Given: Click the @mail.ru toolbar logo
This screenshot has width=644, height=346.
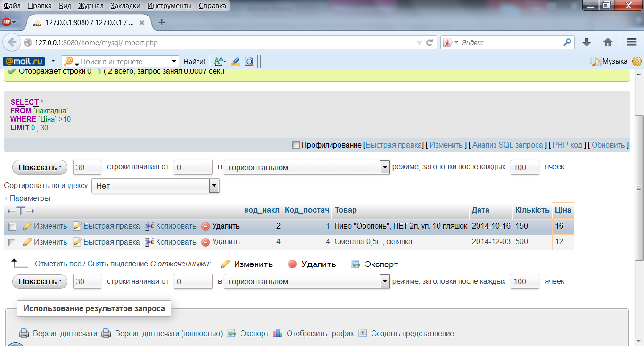Looking at the screenshot, I should [24, 61].
